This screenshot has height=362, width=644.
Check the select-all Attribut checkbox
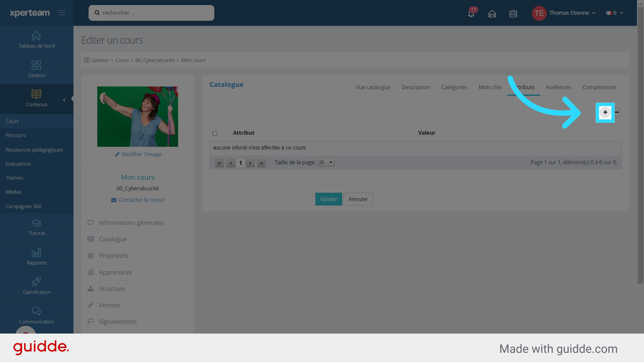tap(215, 133)
